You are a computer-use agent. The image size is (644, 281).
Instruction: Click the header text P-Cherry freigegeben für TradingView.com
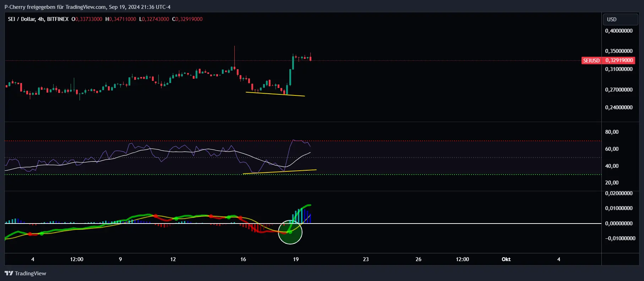click(x=55, y=7)
